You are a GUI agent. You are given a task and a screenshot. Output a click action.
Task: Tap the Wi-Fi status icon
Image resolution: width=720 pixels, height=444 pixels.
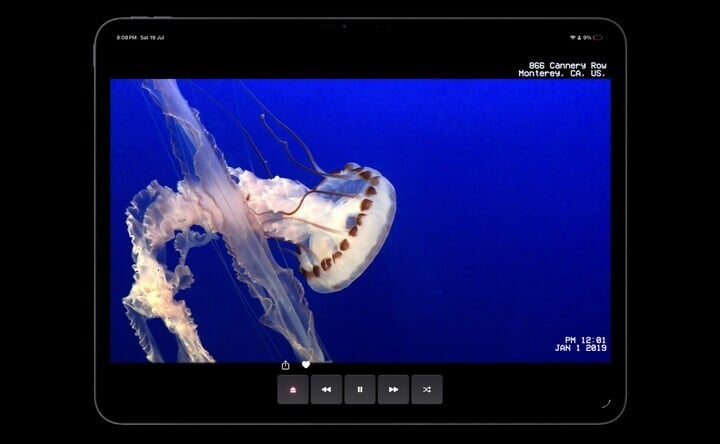pos(572,37)
